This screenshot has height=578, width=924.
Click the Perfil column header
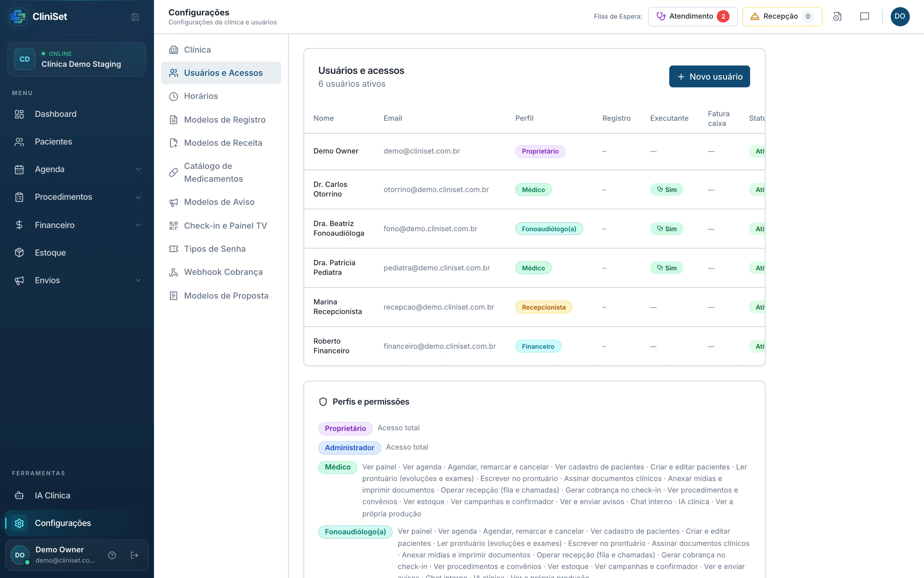pyautogui.click(x=524, y=118)
